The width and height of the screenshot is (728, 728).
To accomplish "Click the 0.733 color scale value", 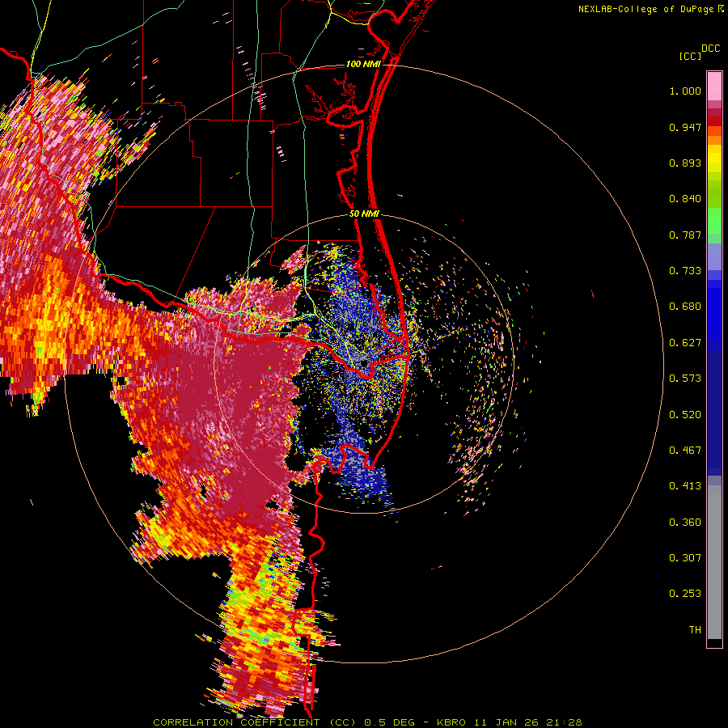I will [x=685, y=271].
